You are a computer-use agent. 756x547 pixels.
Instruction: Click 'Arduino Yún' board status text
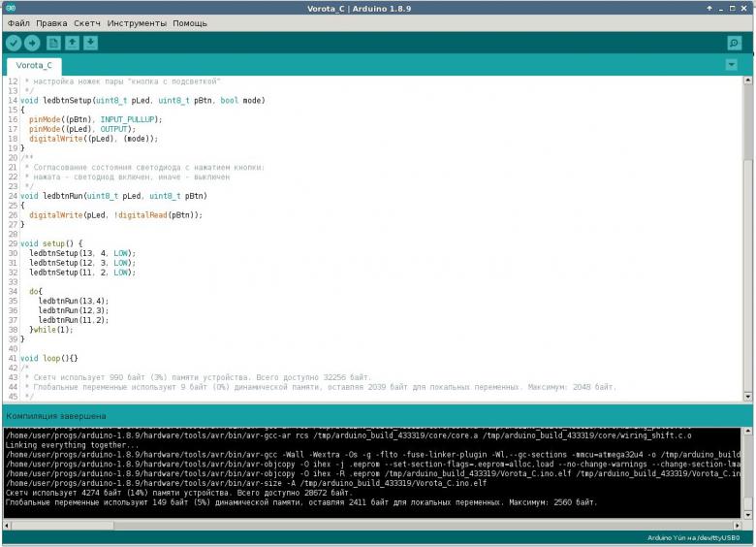pyautogui.click(x=693, y=538)
